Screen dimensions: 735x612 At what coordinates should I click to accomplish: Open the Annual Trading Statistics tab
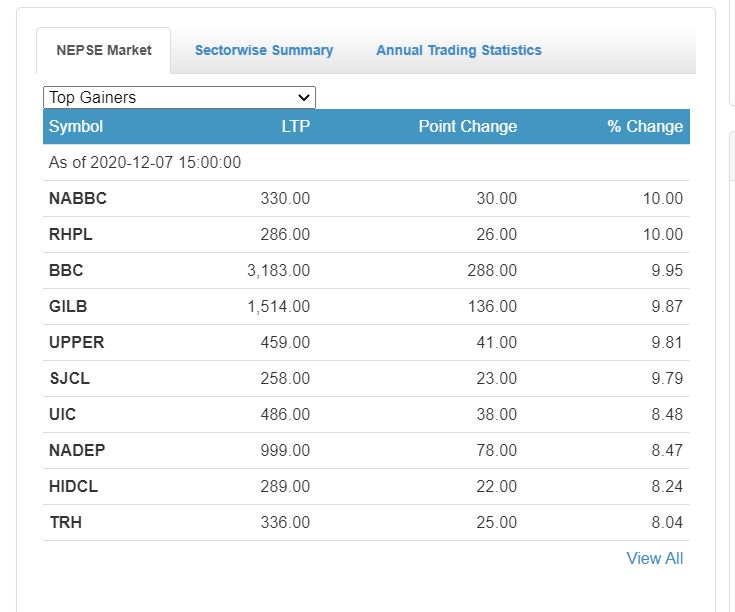click(x=459, y=50)
